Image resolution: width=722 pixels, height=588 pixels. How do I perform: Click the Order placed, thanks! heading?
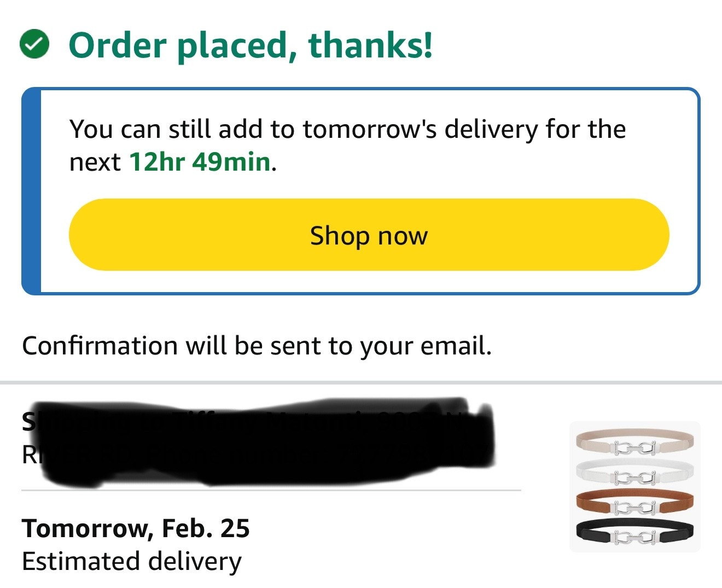[x=252, y=45]
